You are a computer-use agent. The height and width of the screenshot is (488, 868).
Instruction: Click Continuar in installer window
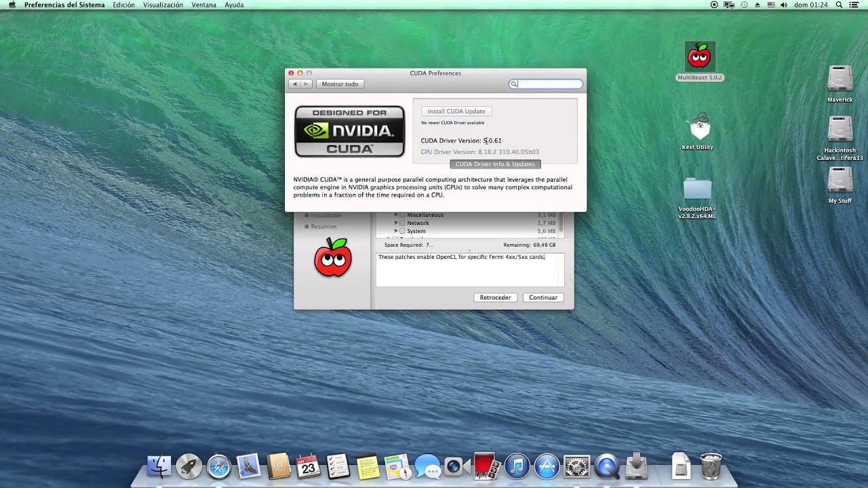pos(543,298)
